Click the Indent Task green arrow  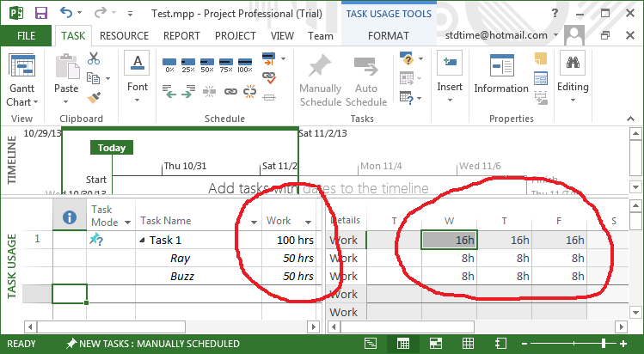point(188,91)
